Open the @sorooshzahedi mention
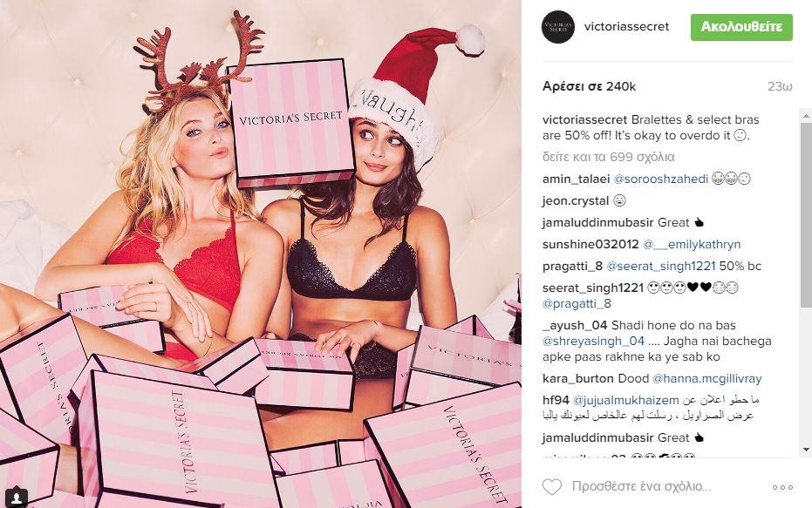 (x=661, y=179)
